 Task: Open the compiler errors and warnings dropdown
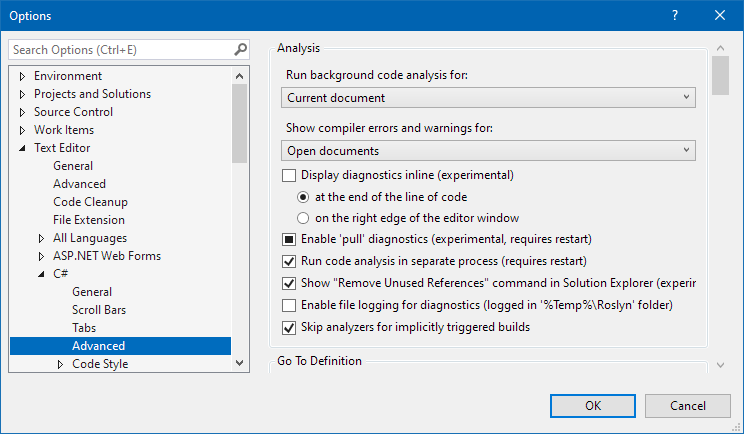[x=488, y=151]
